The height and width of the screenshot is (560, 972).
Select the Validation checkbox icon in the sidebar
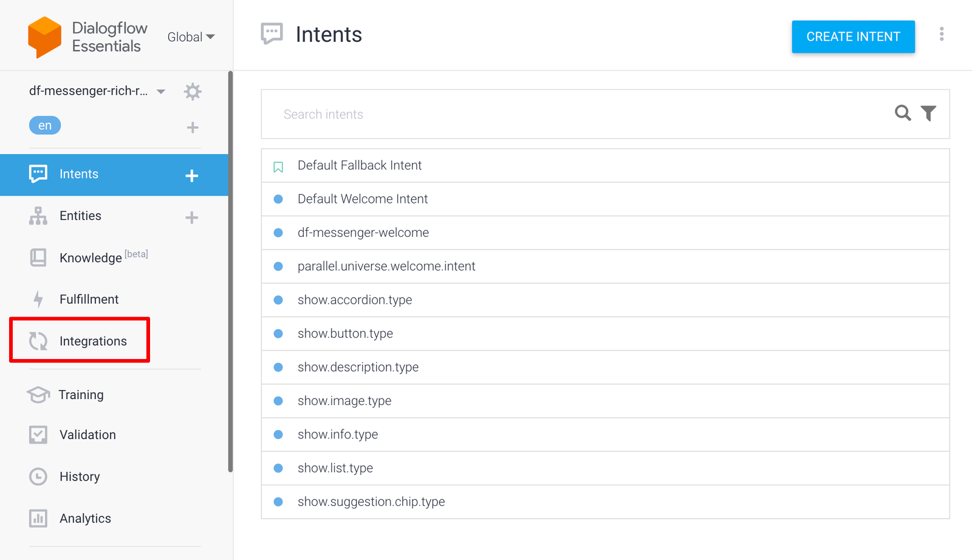point(38,434)
